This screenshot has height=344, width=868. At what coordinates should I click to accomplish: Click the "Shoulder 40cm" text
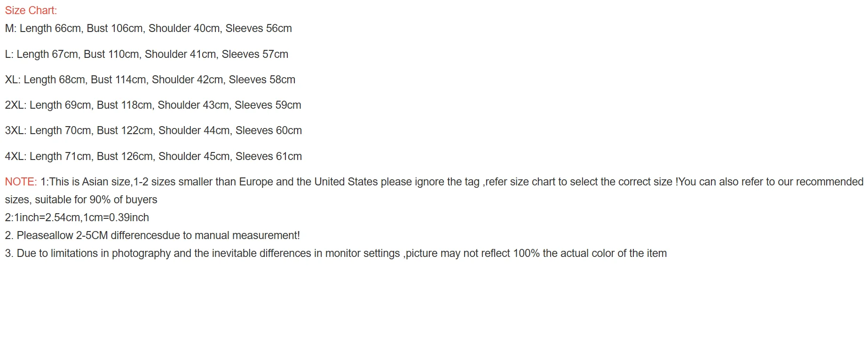click(184, 28)
